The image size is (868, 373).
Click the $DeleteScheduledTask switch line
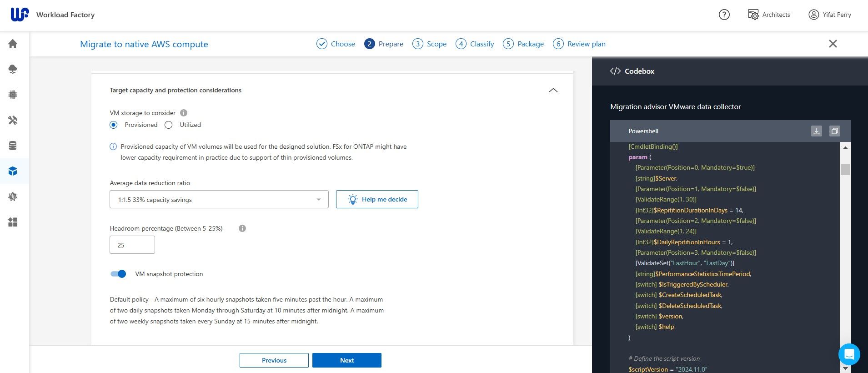(679, 306)
